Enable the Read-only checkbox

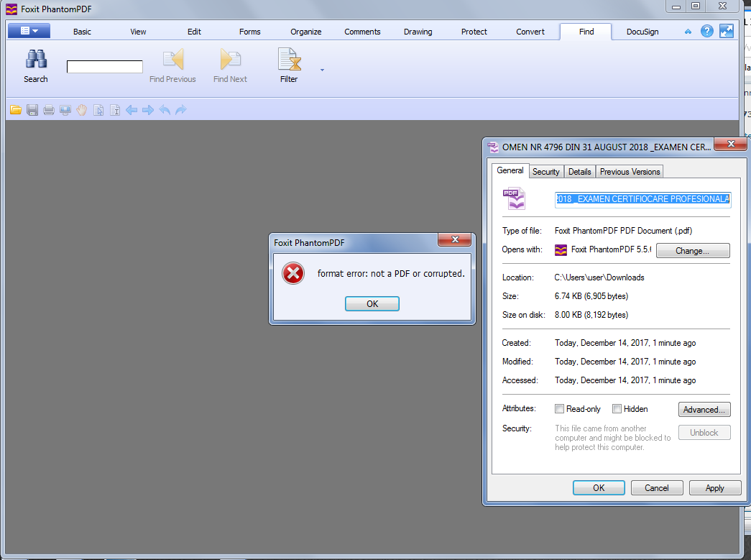560,409
